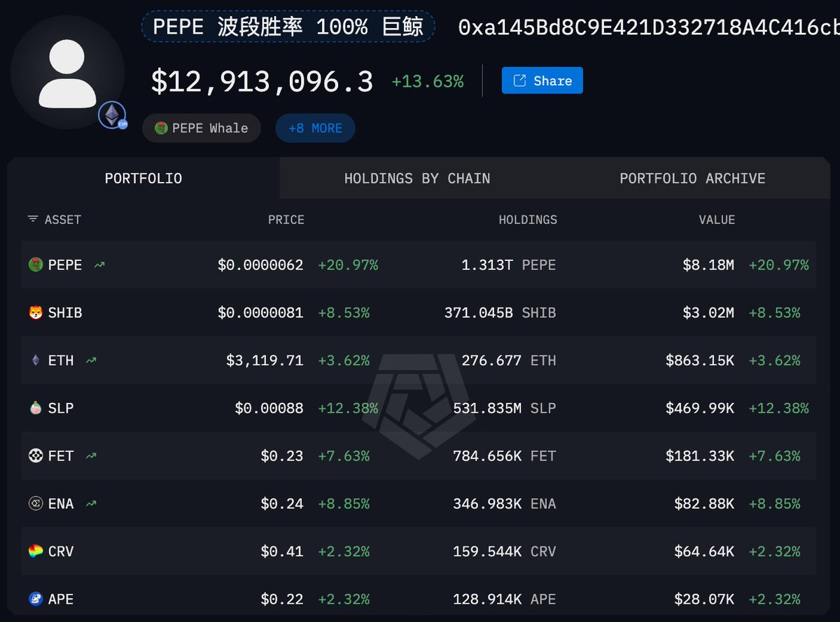The width and height of the screenshot is (840, 622).
Task: Click CRV price $0.41
Action: (x=282, y=551)
